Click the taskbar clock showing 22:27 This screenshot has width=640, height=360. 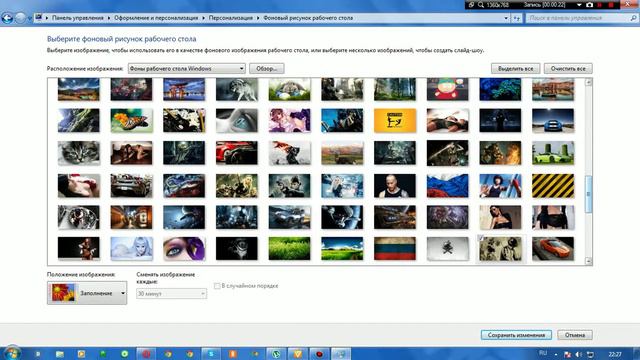[x=615, y=354]
